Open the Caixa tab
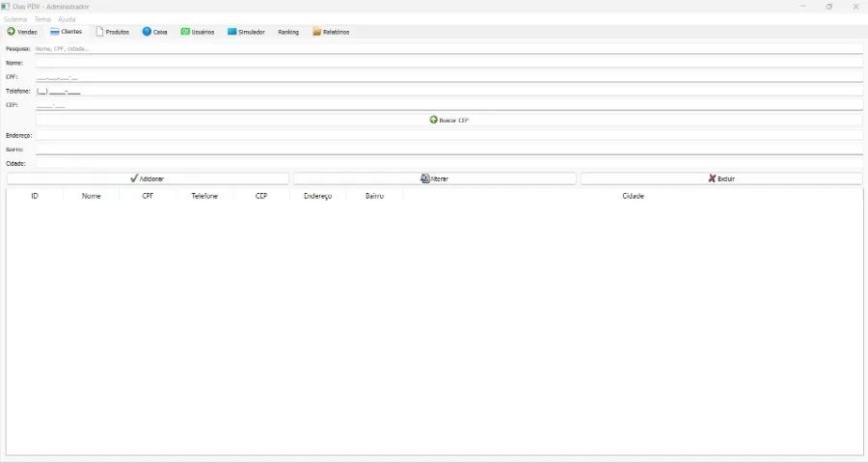The height and width of the screenshot is (463, 868). point(154,32)
